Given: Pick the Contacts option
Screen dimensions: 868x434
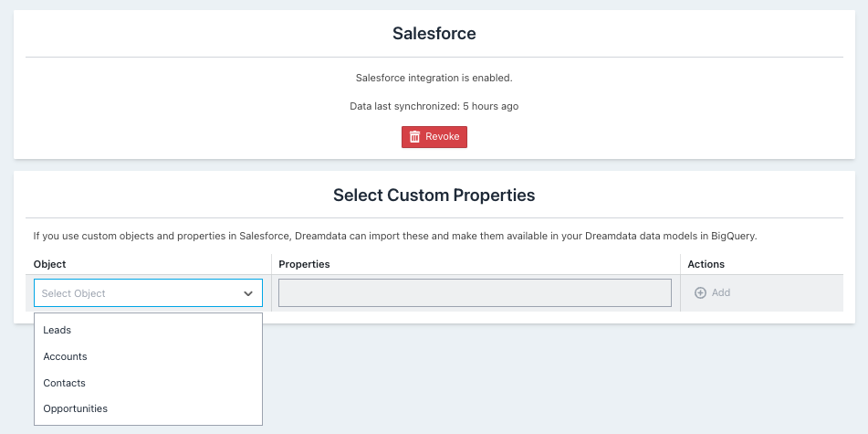Looking at the screenshot, I should (x=149, y=383).
